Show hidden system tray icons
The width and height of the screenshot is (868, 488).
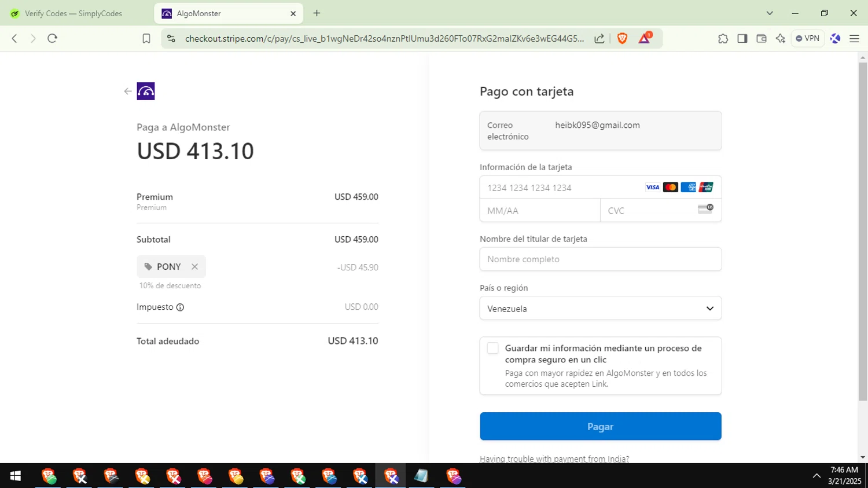[x=816, y=476]
